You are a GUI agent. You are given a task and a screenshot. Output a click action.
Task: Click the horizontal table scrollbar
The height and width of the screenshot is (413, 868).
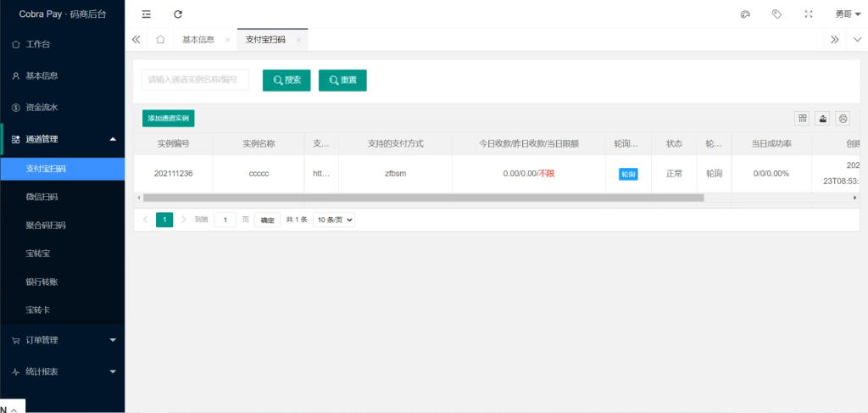[424, 198]
